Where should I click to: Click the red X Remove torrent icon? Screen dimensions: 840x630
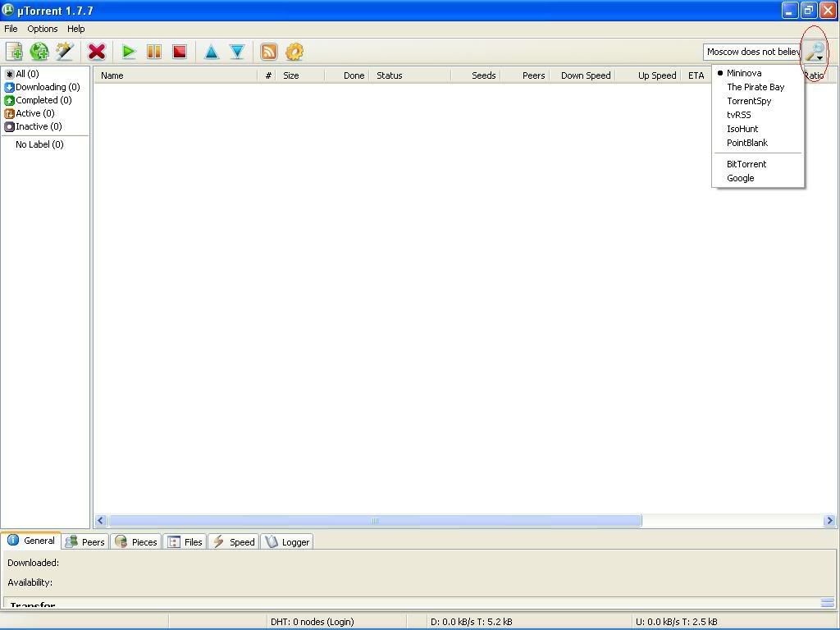[97, 52]
